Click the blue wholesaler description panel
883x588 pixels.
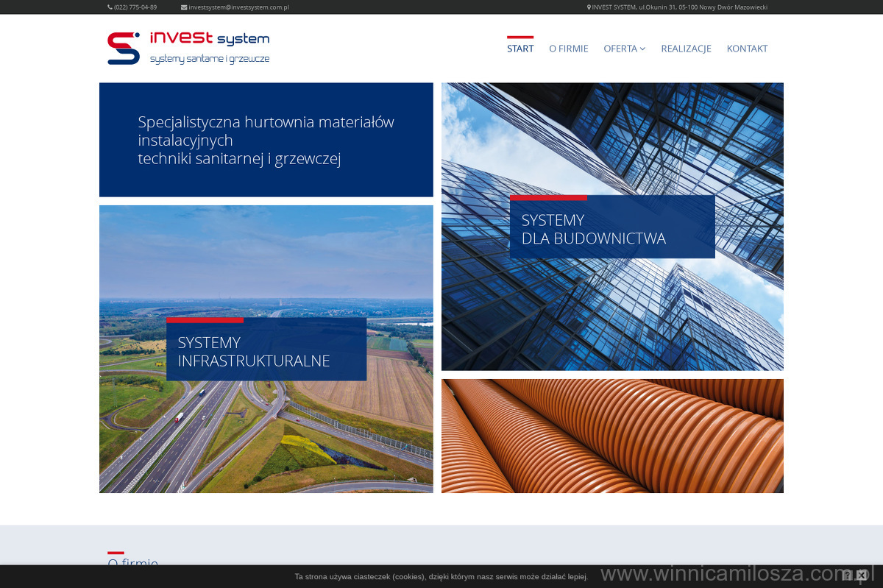pyautogui.click(x=266, y=140)
